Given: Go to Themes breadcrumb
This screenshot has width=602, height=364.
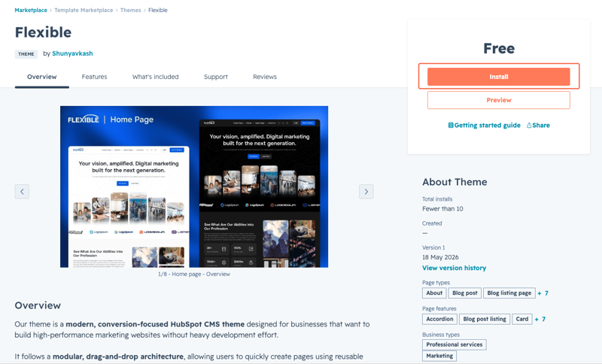Looking at the screenshot, I should click(x=130, y=11).
